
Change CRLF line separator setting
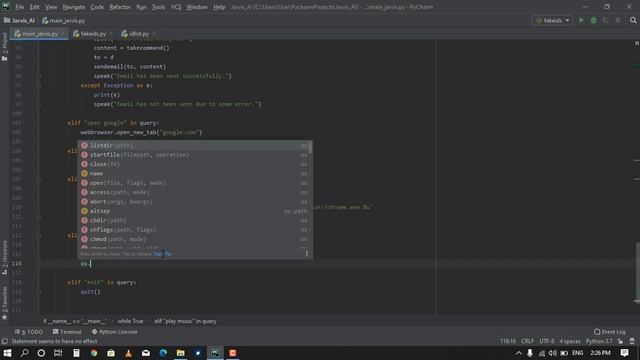pyautogui.click(x=527, y=341)
